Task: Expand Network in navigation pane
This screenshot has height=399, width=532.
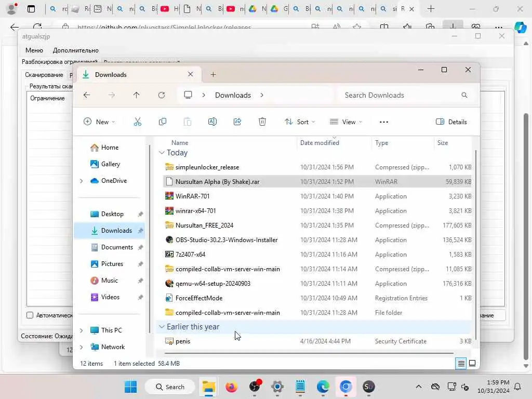Action: pos(82,347)
